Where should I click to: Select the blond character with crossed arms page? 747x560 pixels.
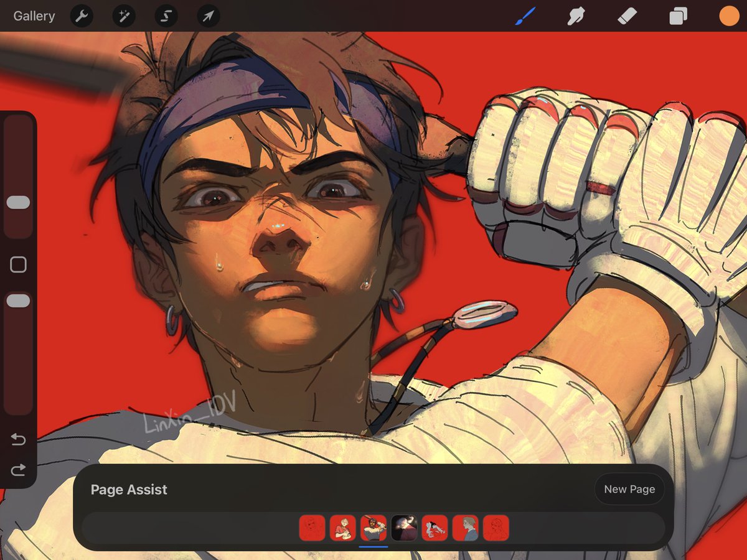pyautogui.click(x=342, y=528)
